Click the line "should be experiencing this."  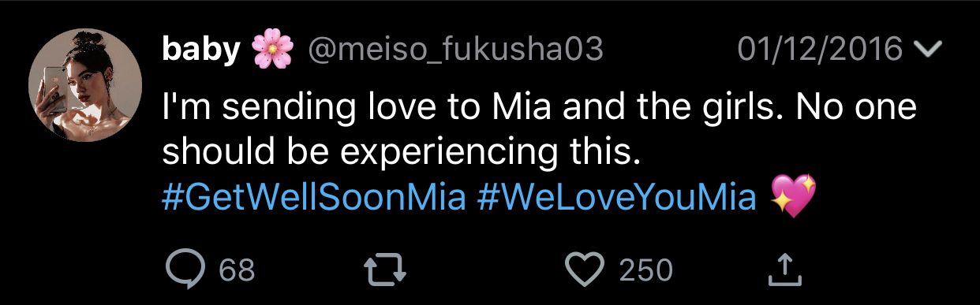pos(398,151)
